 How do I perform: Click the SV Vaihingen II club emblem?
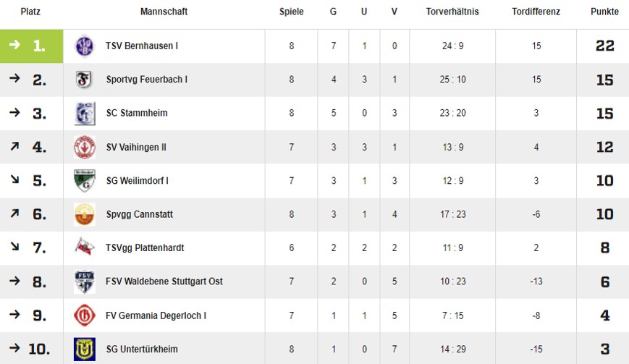tap(85, 147)
